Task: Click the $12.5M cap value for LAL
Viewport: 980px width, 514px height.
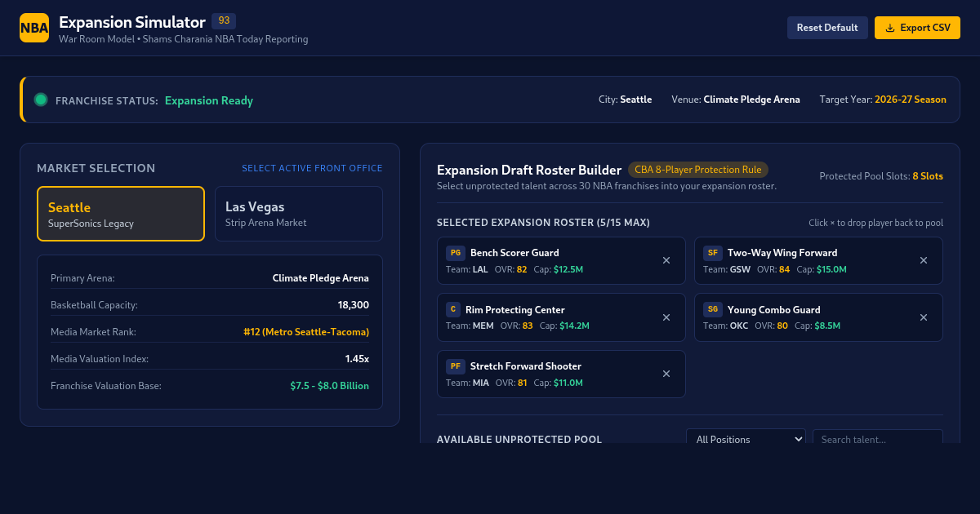Action: (x=568, y=269)
